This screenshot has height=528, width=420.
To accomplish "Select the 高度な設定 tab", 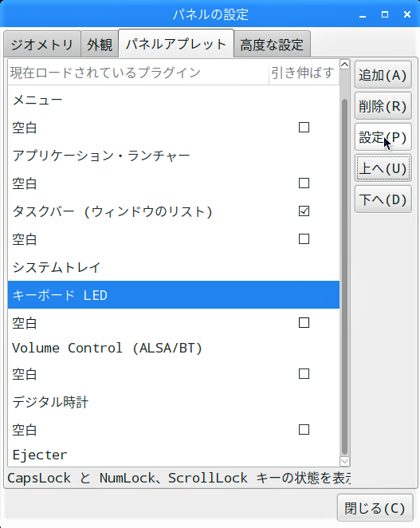I will point(272,45).
